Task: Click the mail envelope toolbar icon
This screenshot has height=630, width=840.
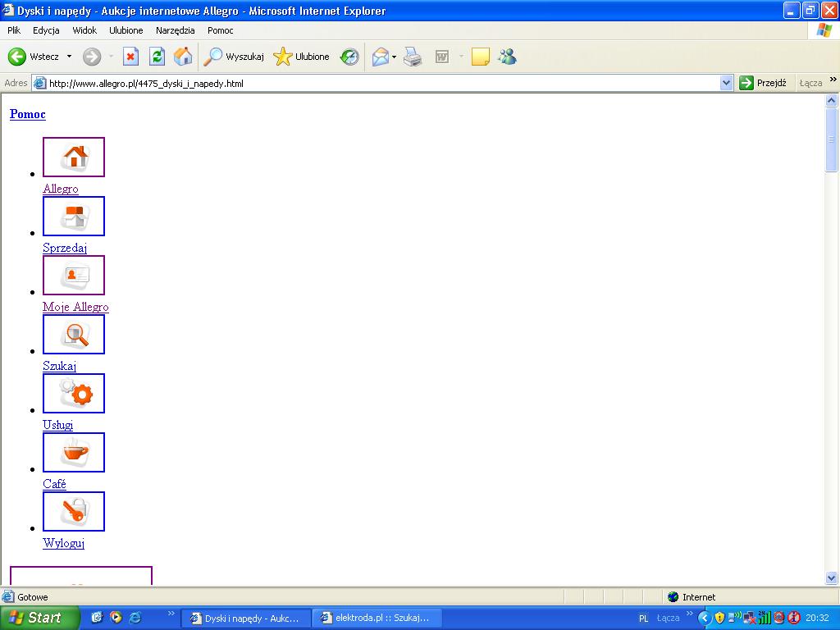Action: click(381, 57)
